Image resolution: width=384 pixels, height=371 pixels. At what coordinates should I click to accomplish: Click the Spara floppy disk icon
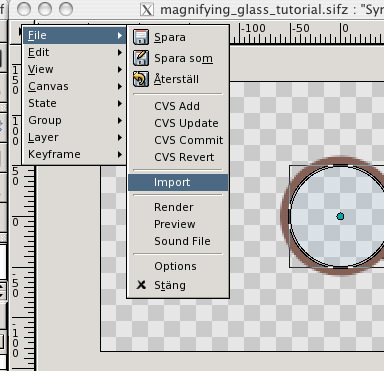(141, 37)
